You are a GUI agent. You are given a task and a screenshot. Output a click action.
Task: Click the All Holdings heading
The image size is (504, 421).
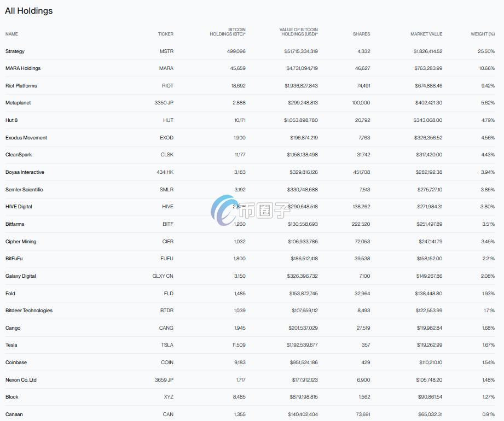[x=29, y=11]
